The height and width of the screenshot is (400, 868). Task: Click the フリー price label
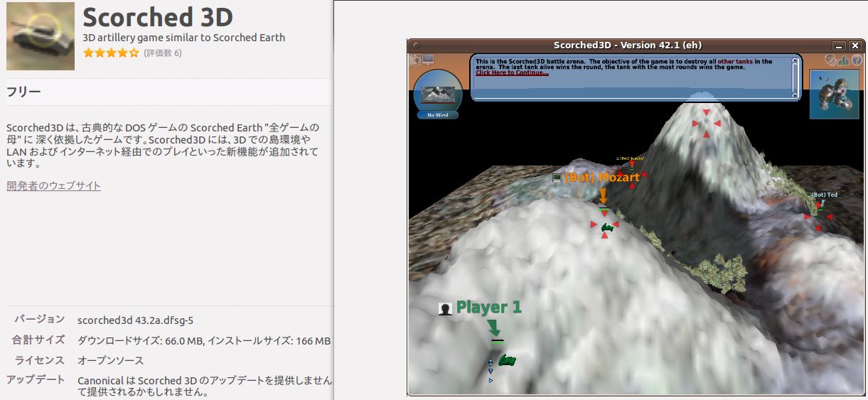pos(23,92)
